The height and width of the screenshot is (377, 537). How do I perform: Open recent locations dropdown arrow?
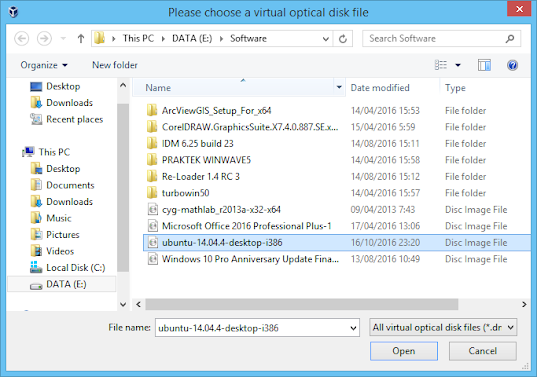tap(63, 38)
